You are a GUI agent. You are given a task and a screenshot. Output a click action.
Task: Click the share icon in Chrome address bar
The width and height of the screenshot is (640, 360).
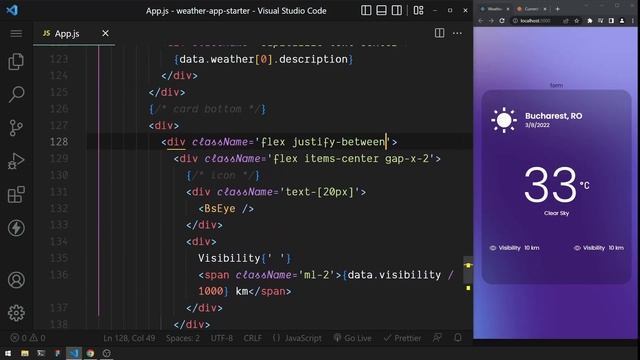[x=566, y=20]
